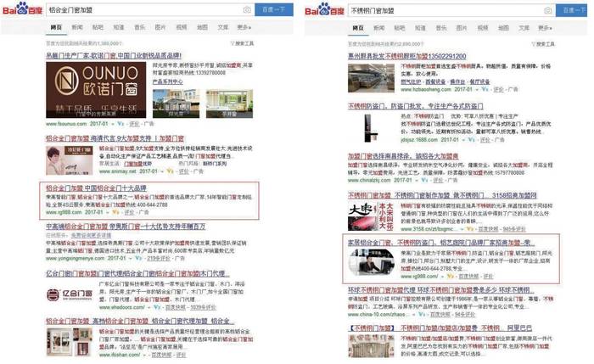Click the 百度快照 link beside www.ehedoors.com
The width and height of the screenshot is (594, 364).
coord(176,307)
